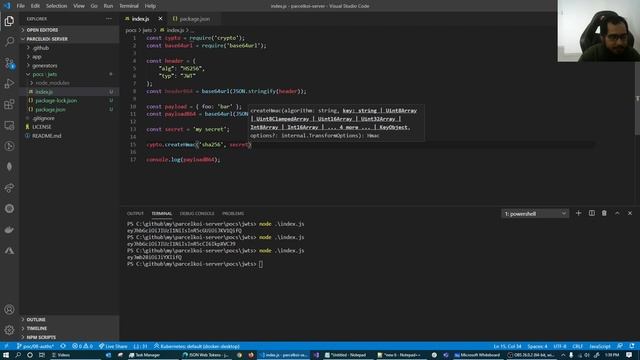Expand the app folder
640x360 pixels.
coord(69,57)
